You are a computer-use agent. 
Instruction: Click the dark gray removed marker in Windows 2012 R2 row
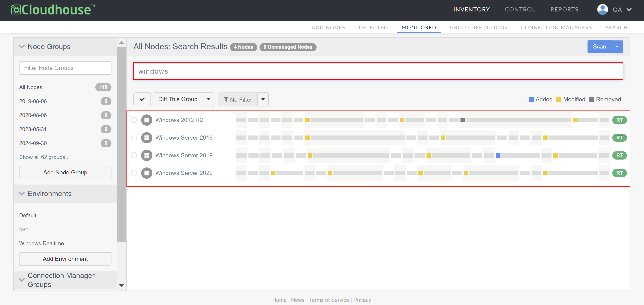click(x=463, y=120)
